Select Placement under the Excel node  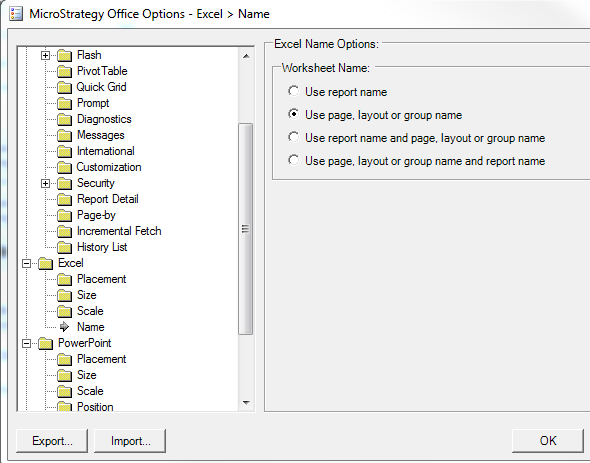tap(101, 279)
